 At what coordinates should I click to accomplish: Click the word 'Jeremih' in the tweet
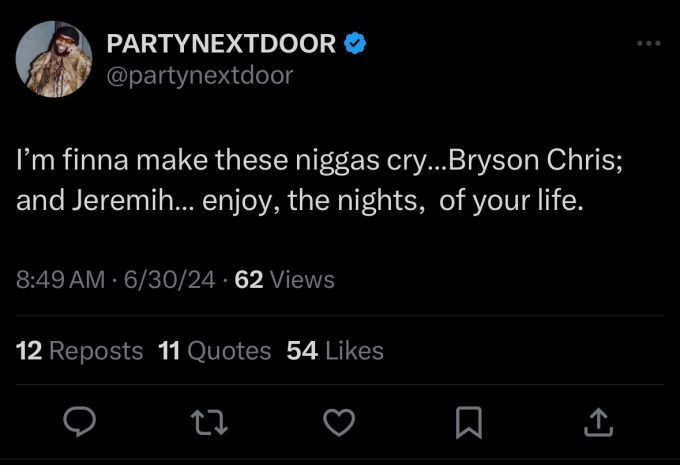pyautogui.click(x=122, y=200)
